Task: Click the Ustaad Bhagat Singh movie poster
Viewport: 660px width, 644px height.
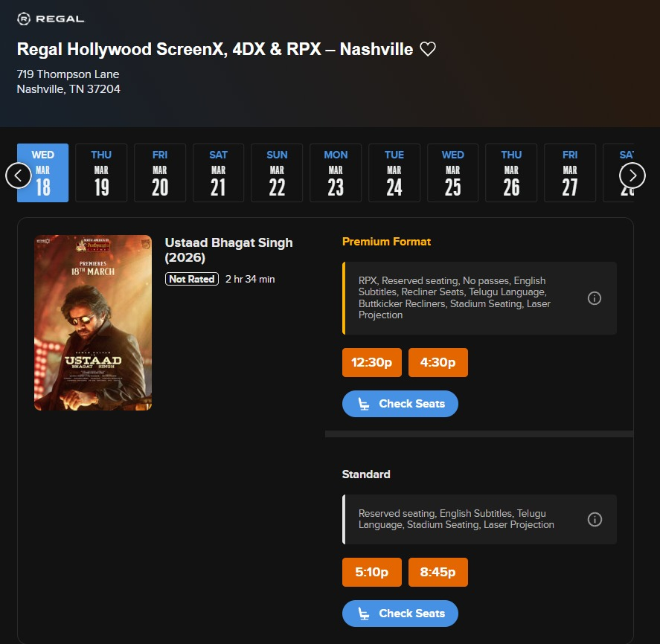Action: click(92, 323)
